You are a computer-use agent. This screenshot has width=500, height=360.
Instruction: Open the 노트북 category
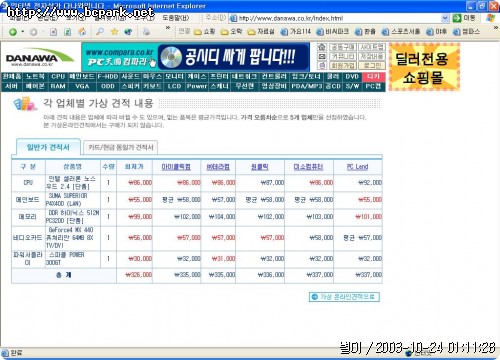(35, 76)
